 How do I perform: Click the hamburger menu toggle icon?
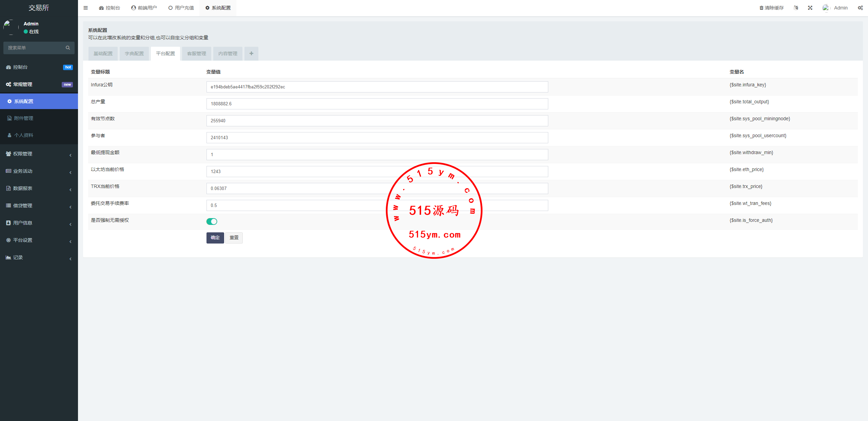85,8
